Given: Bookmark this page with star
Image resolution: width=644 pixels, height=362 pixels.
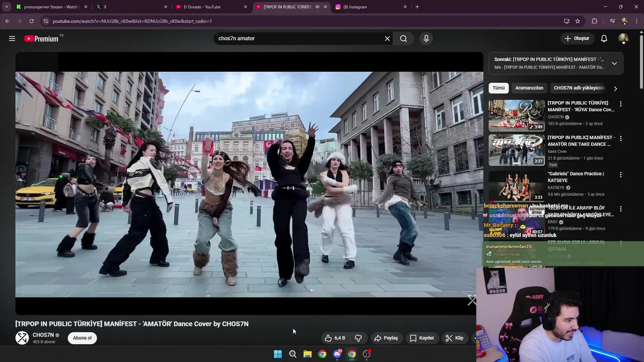Looking at the screenshot, I should pyautogui.click(x=578, y=21).
